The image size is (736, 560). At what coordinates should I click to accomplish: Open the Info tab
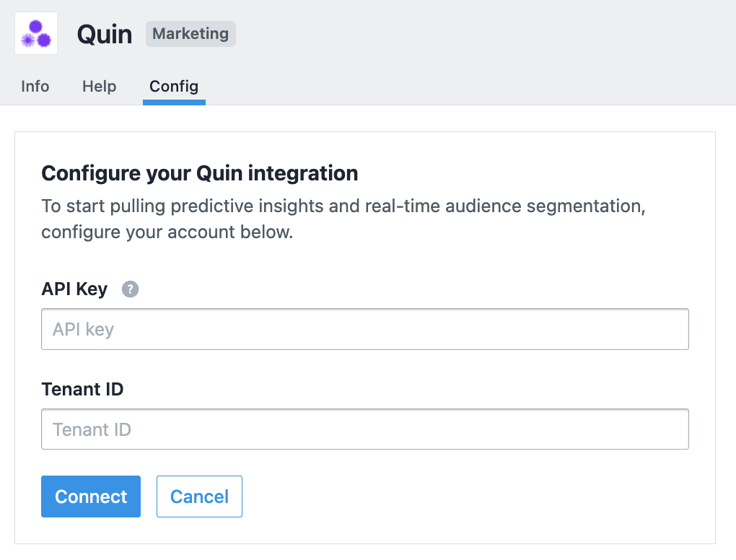coord(35,87)
